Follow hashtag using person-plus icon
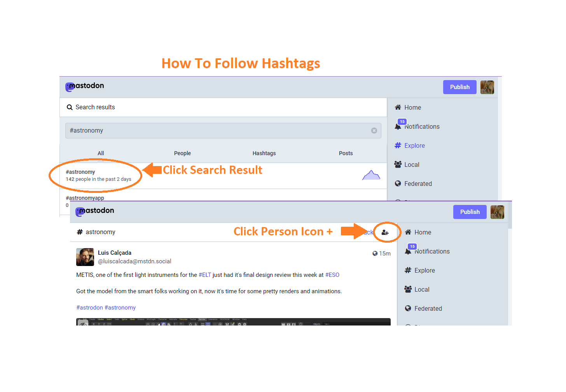The height and width of the screenshot is (392, 566). [x=385, y=233]
